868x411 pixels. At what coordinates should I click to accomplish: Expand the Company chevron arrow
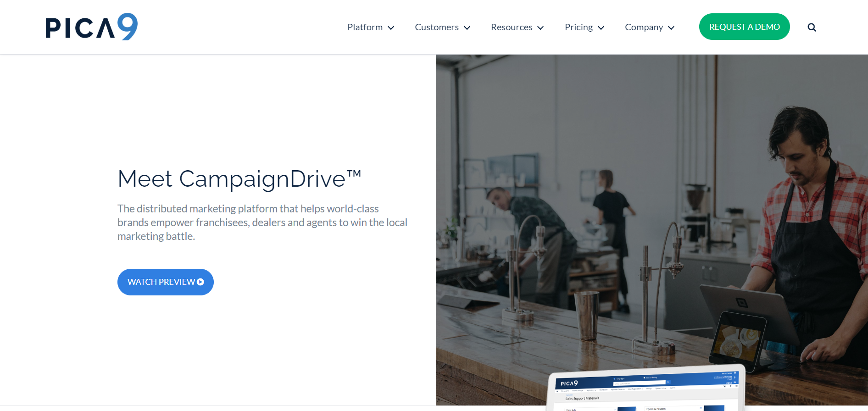click(x=671, y=28)
